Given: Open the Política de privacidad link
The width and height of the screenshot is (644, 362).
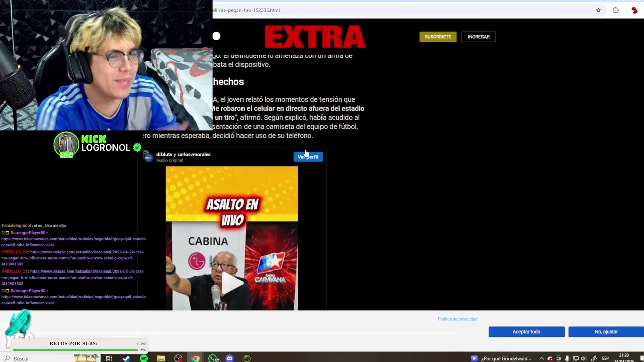Looking at the screenshot, I should (x=457, y=319).
